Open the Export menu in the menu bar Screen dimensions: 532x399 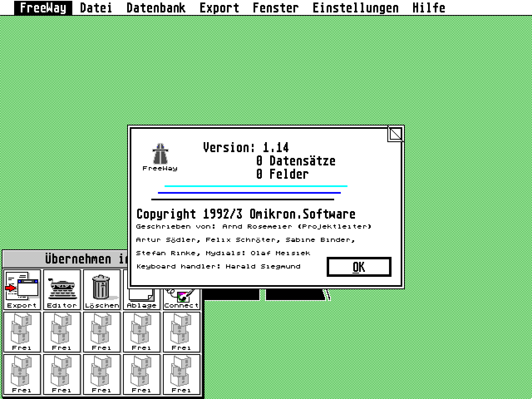click(219, 7)
